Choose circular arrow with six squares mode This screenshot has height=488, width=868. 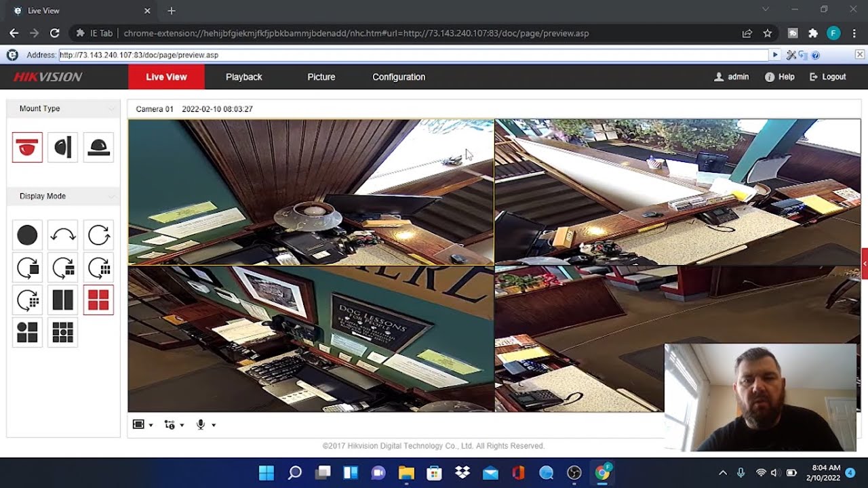tap(98, 268)
